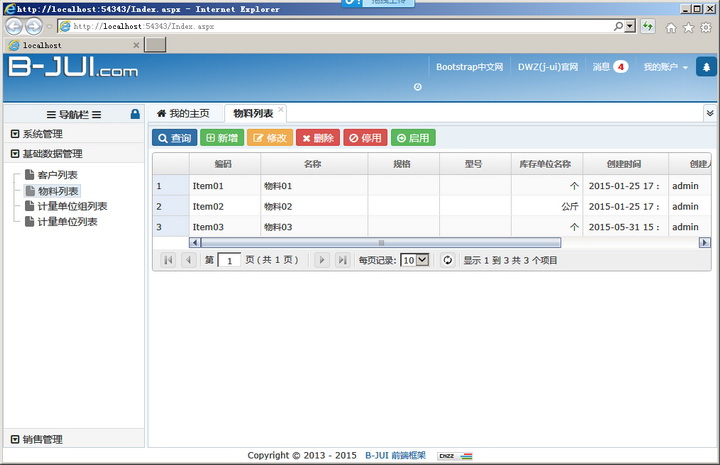Screen dimensions: 720x465
Task: Click the B-JUI.com logo
Action: pos(73,67)
